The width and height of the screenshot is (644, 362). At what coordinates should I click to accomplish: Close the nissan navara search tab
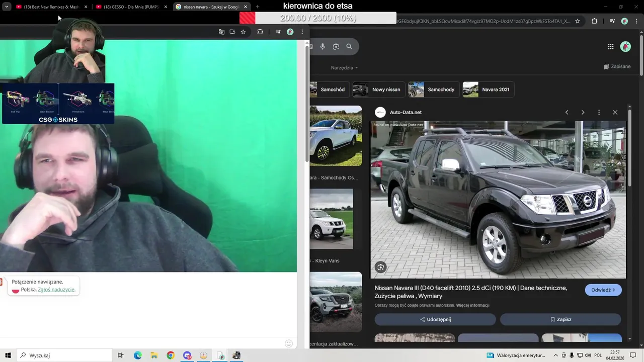tap(246, 7)
